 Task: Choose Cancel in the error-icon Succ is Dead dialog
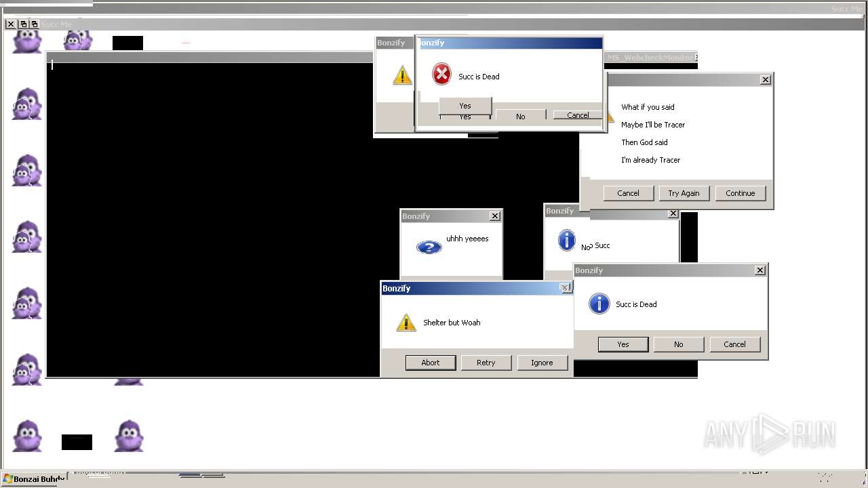(x=578, y=115)
